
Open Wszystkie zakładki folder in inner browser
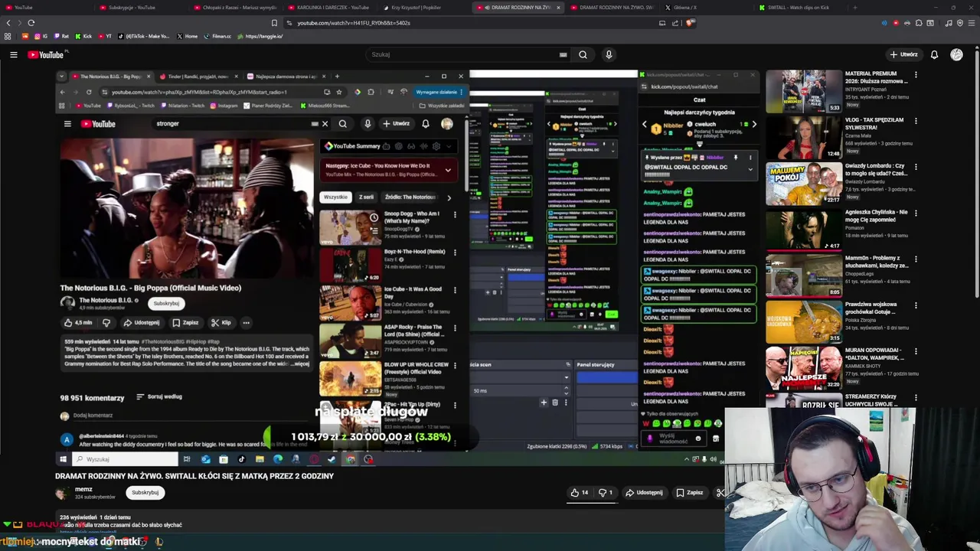point(442,106)
